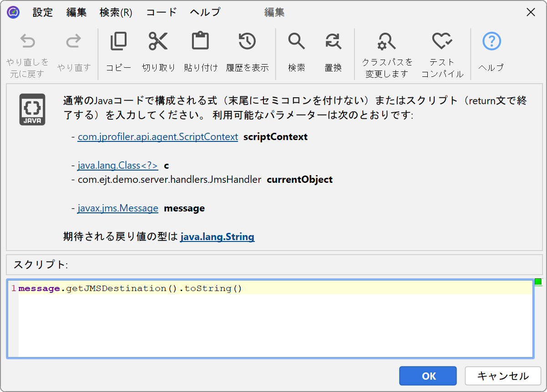Show history with 履歴を表示 icon

point(247,42)
